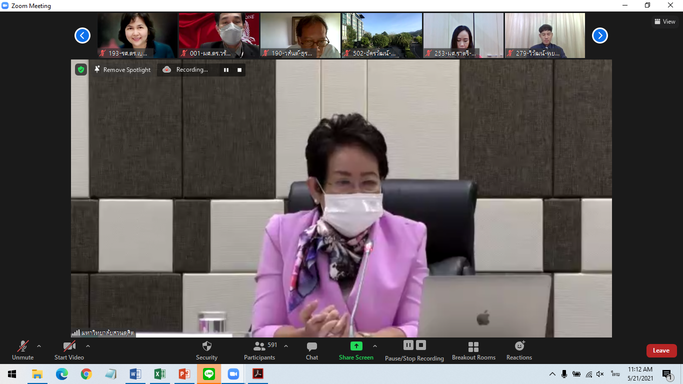This screenshot has height=384, width=683.
Task: Expand the caret next to Participants
Action: click(286, 347)
